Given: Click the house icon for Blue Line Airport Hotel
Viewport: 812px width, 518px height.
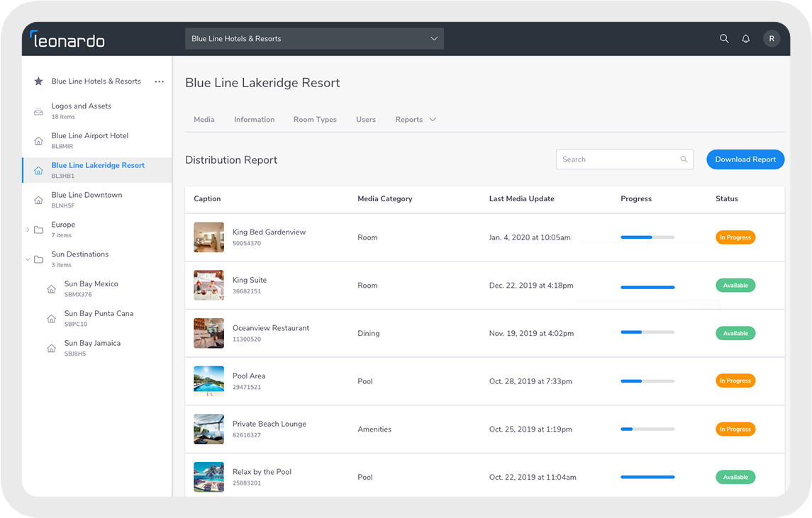Looking at the screenshot, I should 38,141.
